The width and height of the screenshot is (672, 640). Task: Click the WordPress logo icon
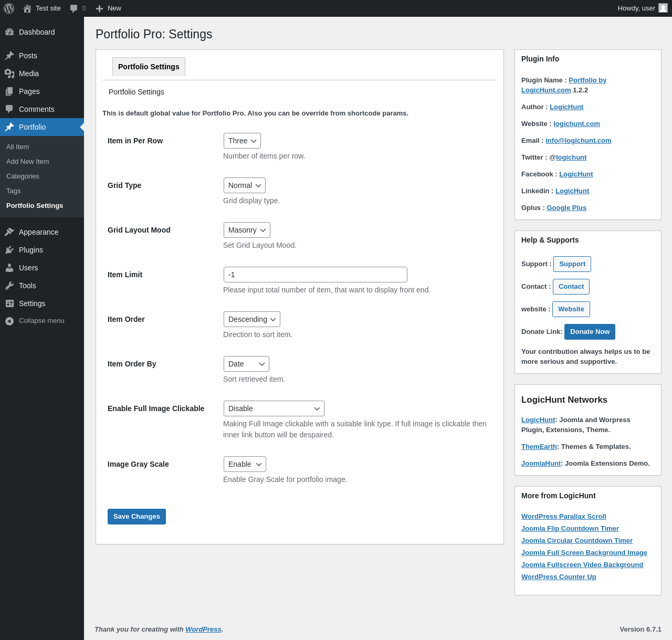pyautogui.click(x=9, y=8)
